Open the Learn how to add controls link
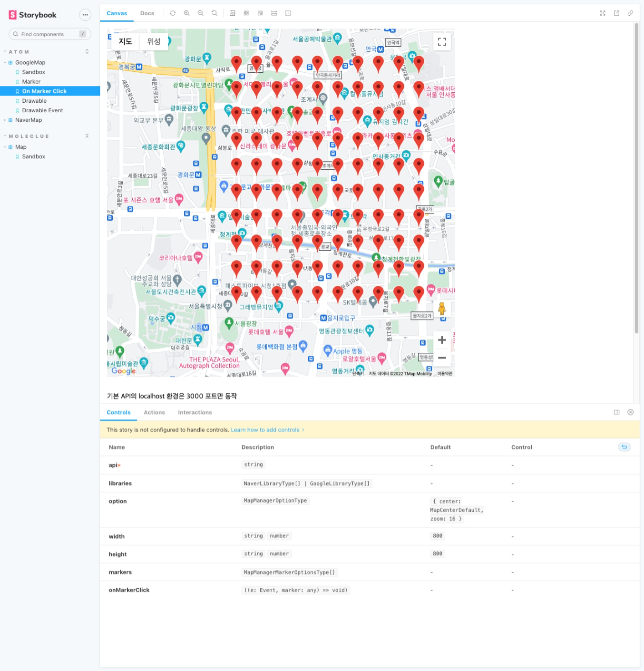The width and height of the screenshot is (644, 671). tap(267, 430)
